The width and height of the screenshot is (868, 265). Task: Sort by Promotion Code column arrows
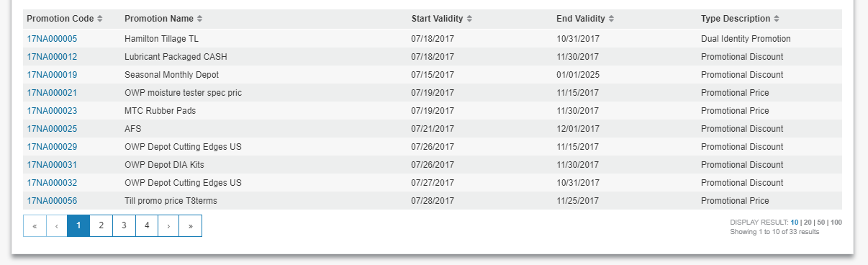click(100, 19)
